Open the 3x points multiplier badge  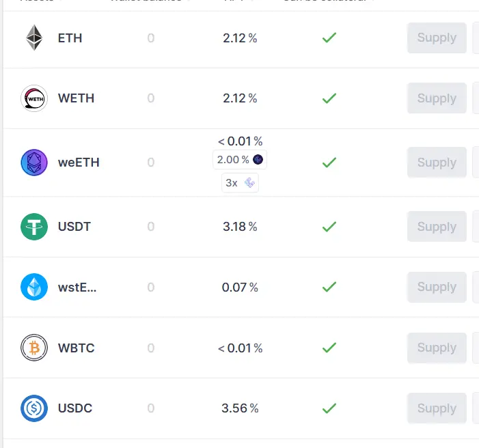240,182
